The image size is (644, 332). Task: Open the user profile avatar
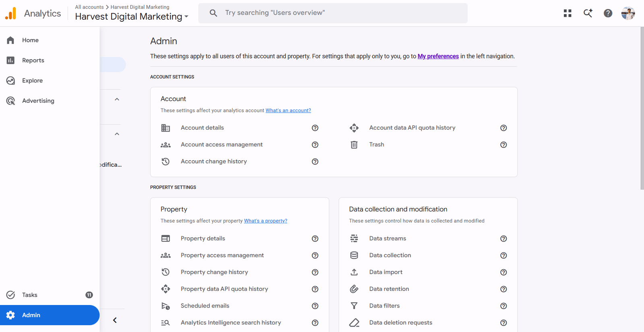tap(628, 13)
